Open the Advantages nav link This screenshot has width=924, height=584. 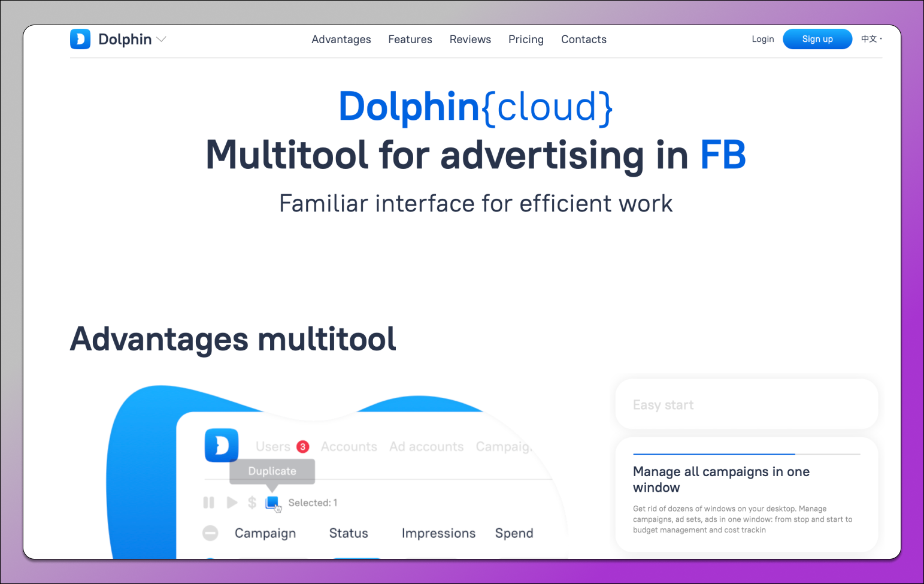(x=341, y=40)
